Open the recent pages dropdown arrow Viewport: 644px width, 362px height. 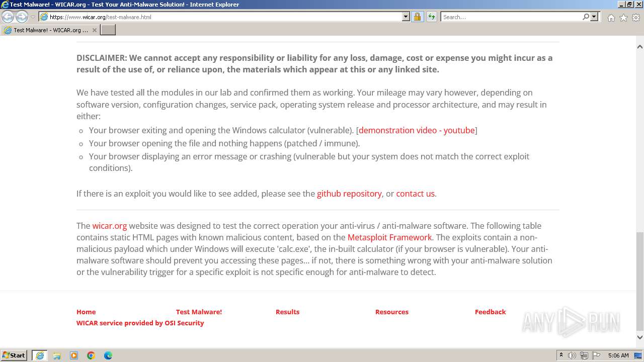(x=33, y=17)
